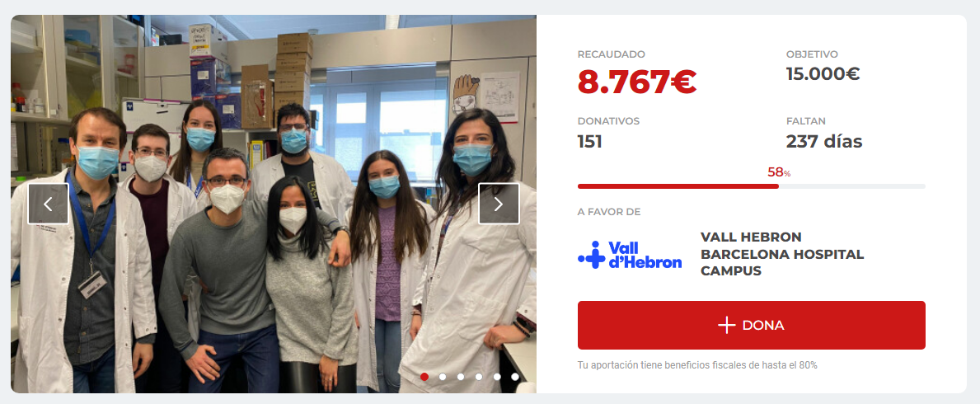
Task: Advance to the next carousel photo
Action: click(x=499, y=204)
